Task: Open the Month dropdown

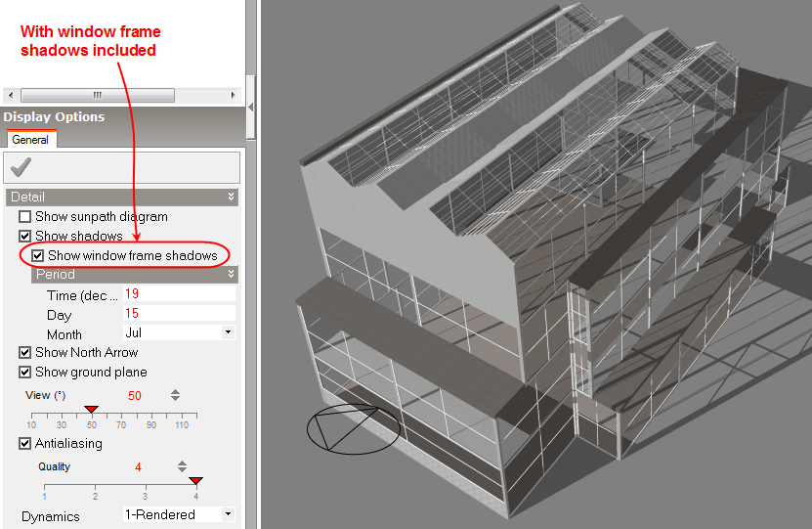Action: [228, 332]
